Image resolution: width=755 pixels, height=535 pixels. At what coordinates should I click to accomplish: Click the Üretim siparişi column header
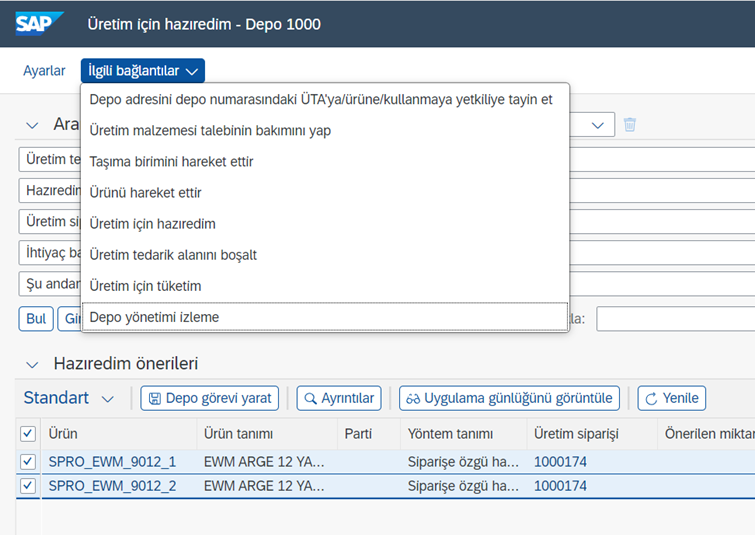click(592, 434)
